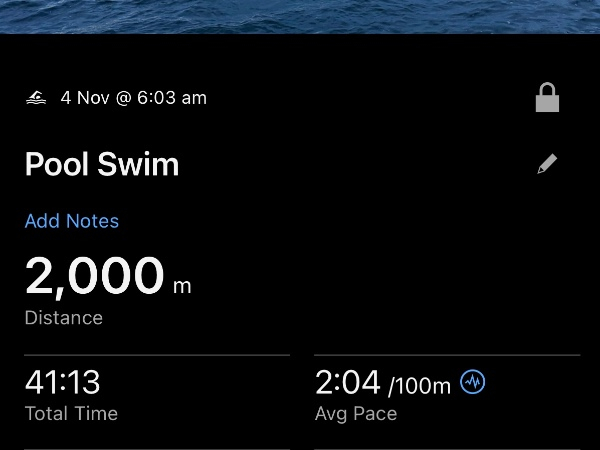Image resolution: width=600 pixels, height=450 pixels.
Task: Select the Pool Swim workout title
Action: click(102, 165)
